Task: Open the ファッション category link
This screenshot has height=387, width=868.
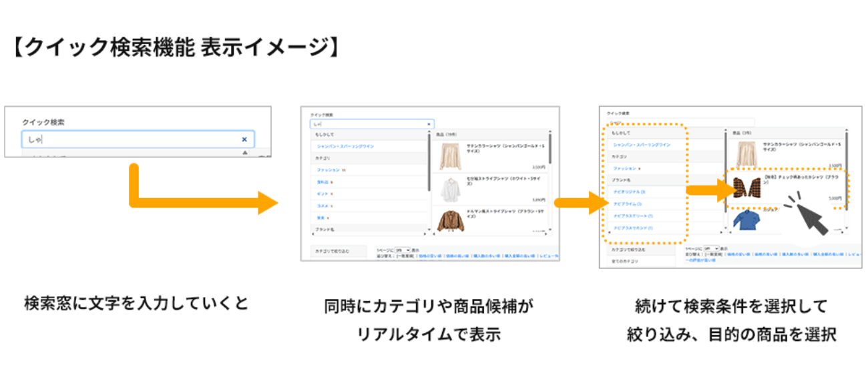Action: click(327, 169)
